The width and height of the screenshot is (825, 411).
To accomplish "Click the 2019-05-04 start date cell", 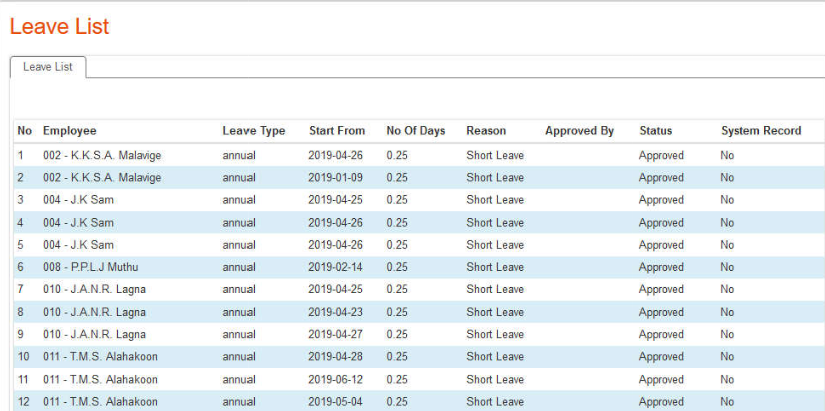I will (x=336, y=402).
